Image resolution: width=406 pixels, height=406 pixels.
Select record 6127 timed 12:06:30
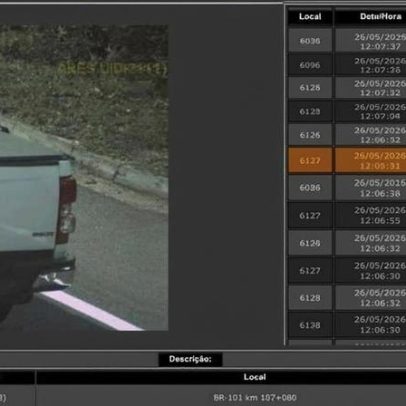click(x=347, y=270)
